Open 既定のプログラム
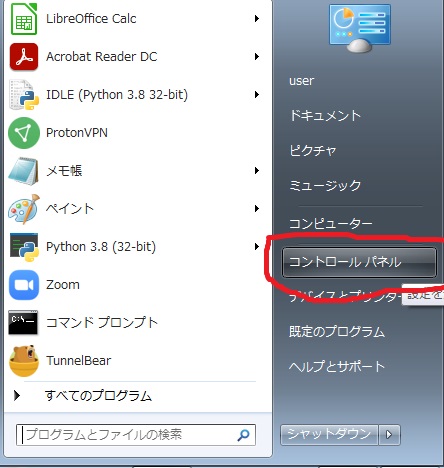Viewport: 444px width, 468px height. tap(337, 332)
